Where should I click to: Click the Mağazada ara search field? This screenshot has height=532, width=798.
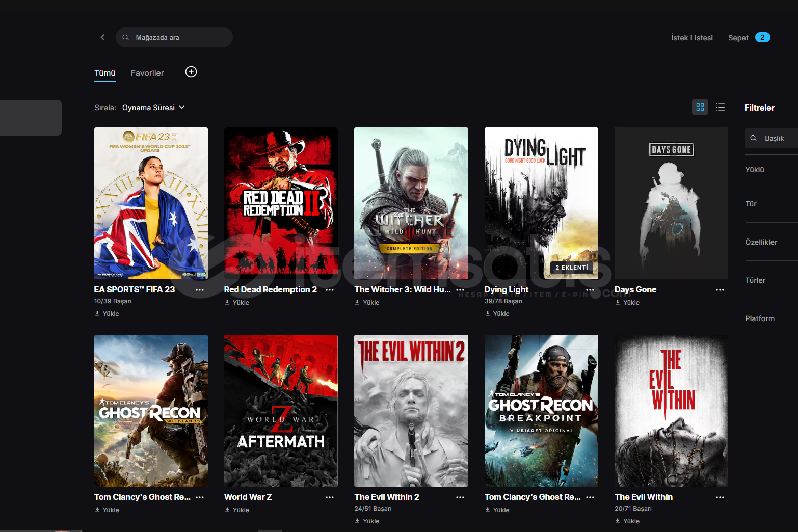click(x=174, y=37)
